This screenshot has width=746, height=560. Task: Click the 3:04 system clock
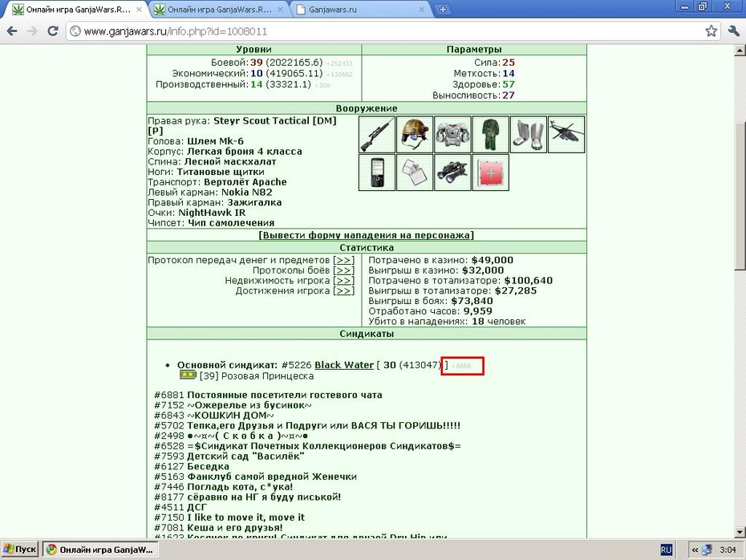coord(728,550)
